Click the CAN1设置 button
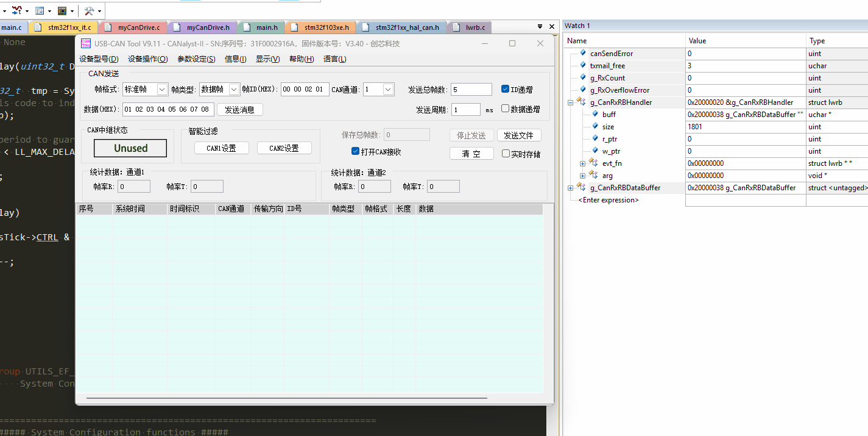Screen dimensions: 868x436 pyautogui.click(x=221, y=148)
